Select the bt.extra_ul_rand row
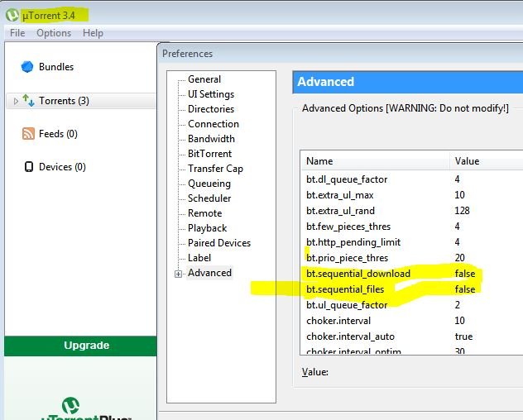The height and width of the screenshot is (420, 523). pos(411,211)
